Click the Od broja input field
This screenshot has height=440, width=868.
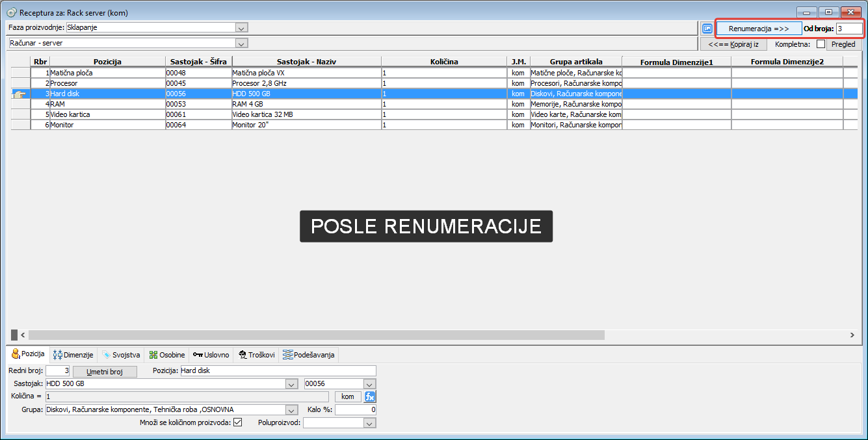848,29
